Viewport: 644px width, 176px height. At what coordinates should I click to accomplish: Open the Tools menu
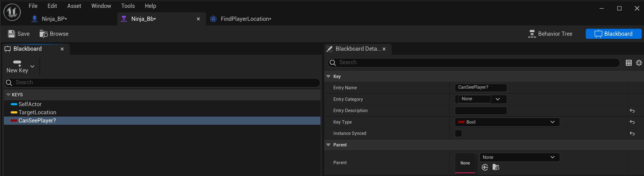click(128, 6)
